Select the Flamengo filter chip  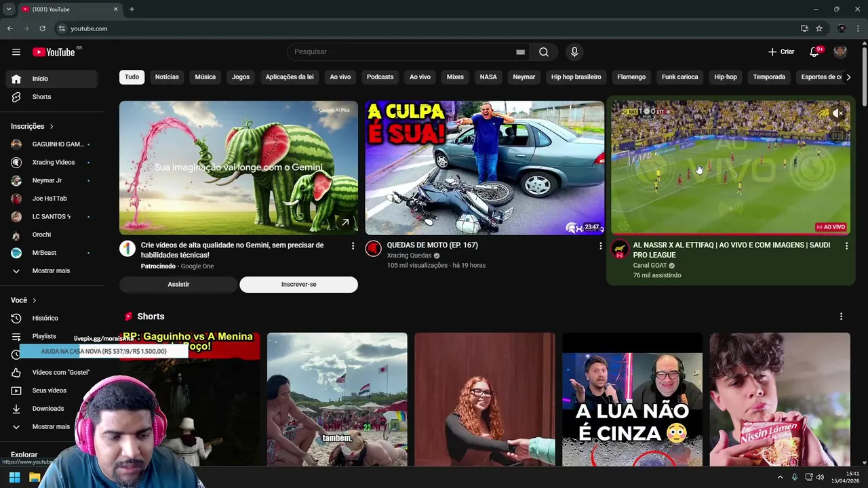click(x=631, y=77)
